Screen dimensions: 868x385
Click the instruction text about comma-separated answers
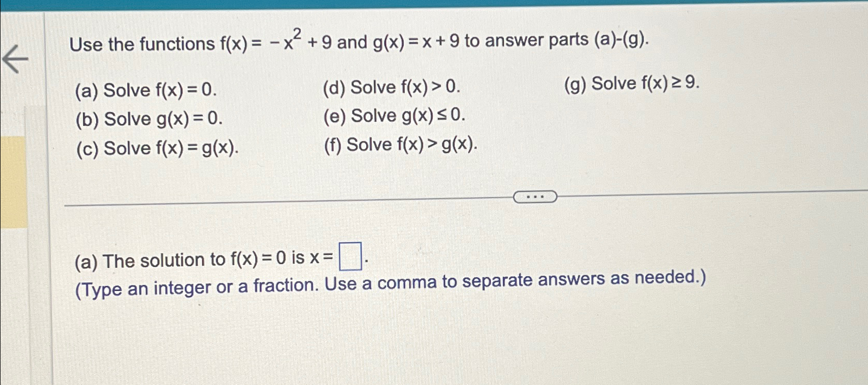click(390, 283)
